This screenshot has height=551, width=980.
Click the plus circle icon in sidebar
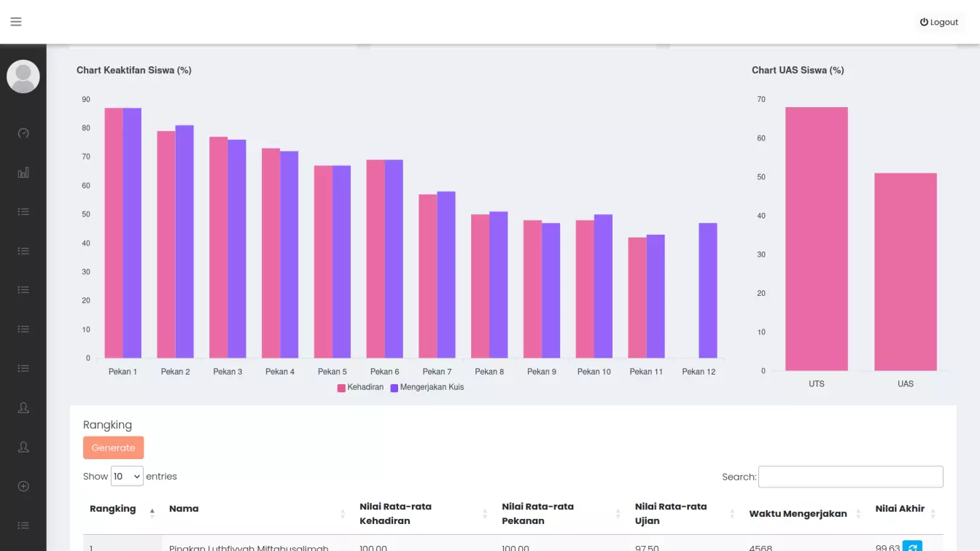coord(23,486)
